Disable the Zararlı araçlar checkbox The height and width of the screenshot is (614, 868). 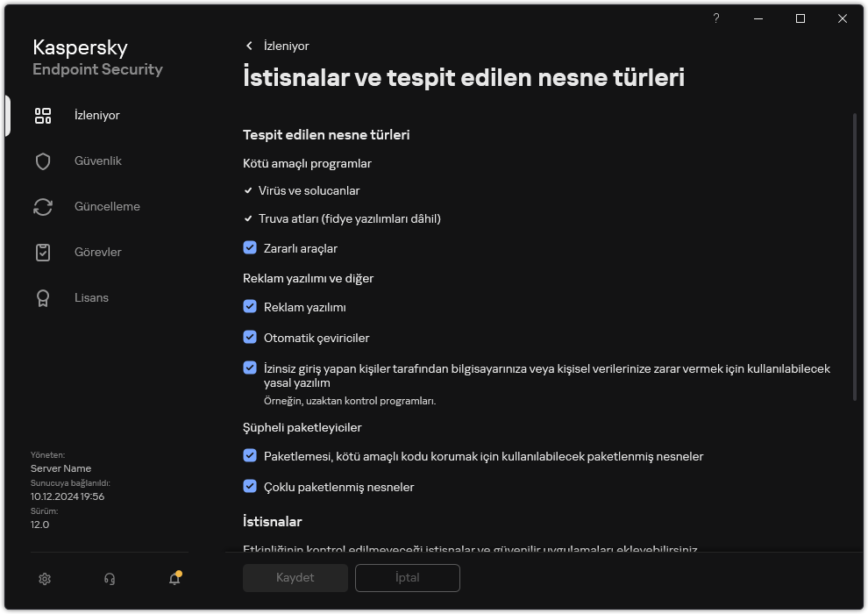tap(250, 247)
